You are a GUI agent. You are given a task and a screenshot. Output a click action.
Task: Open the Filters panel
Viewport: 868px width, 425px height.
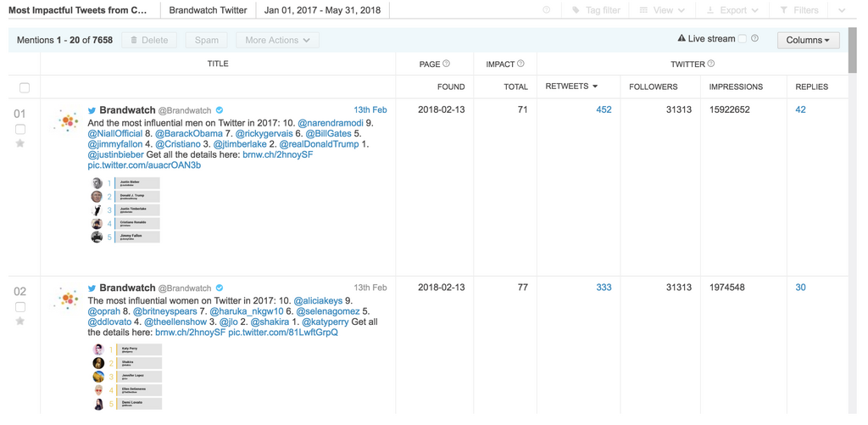799,10
